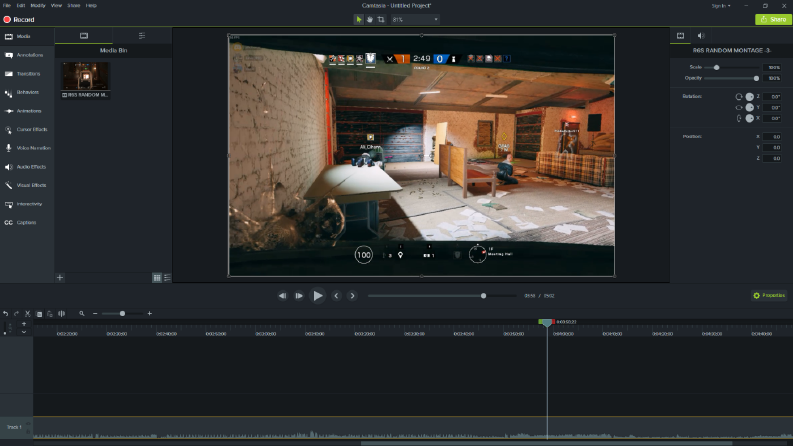Switch Media Bin to thumbnail grid view
The height and width of the screenshot is (446, 793).
(157, 278)
